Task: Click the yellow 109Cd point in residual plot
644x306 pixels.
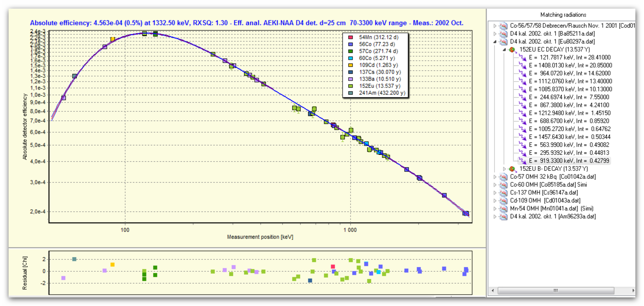Action: (x=113, y=265)
